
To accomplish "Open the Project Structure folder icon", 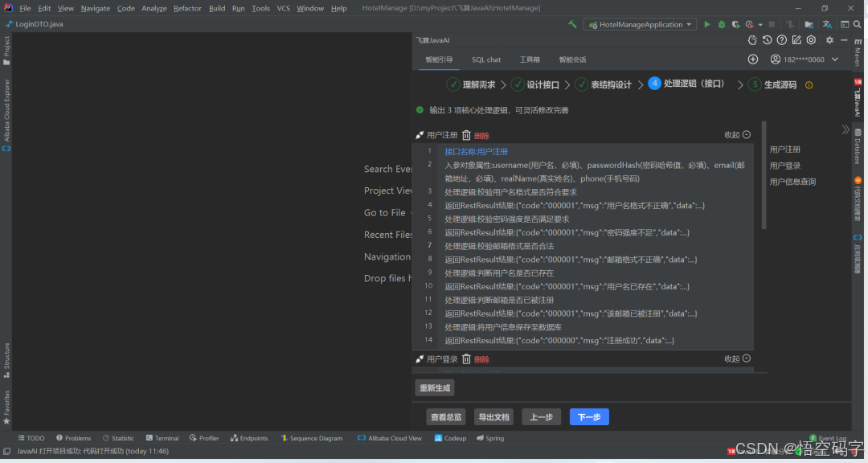I will pos(809,24).
